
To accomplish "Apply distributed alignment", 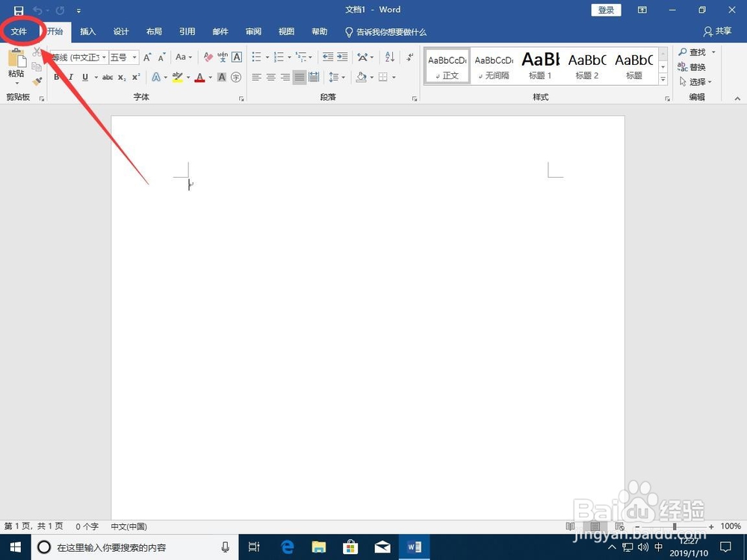I will click(x=314, y=77).
